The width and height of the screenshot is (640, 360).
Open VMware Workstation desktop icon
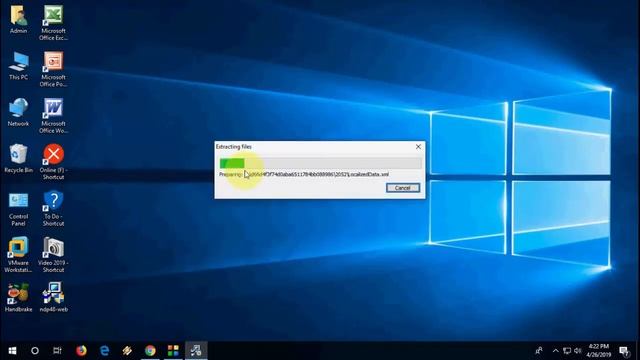pyautogui.click(x=18, y=255)
